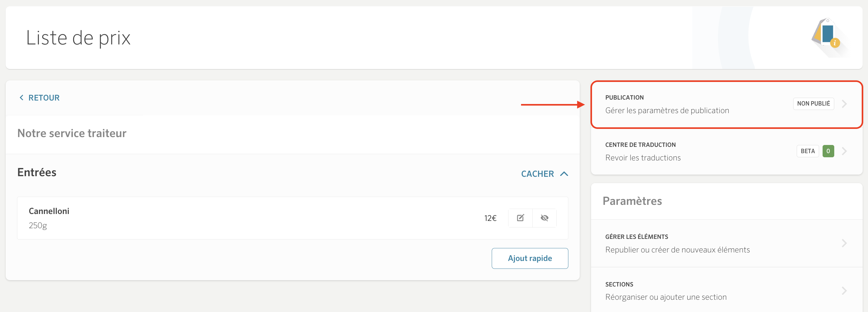
Task: Open Sections row chevron arrow
Action: [844, 291]
